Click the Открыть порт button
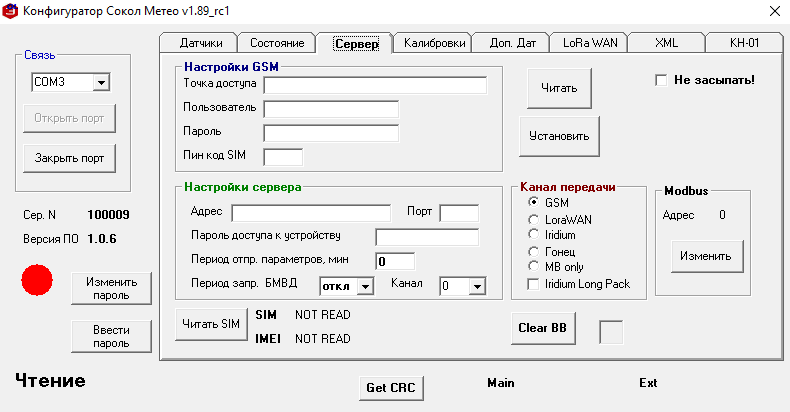 70,118
